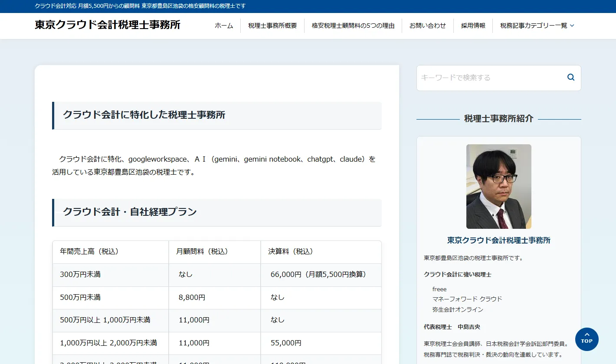Click the 8,800円 fee cell
616x364 pixels.
pos(215,298)
